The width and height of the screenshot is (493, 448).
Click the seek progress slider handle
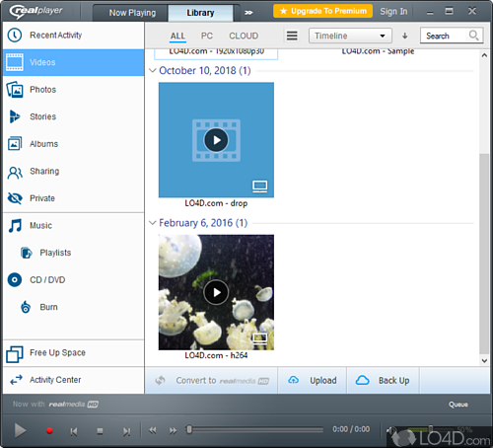(189, 429)
